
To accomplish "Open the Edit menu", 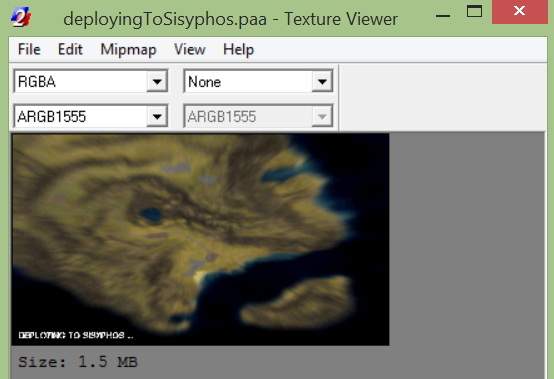I will point(70,49).
